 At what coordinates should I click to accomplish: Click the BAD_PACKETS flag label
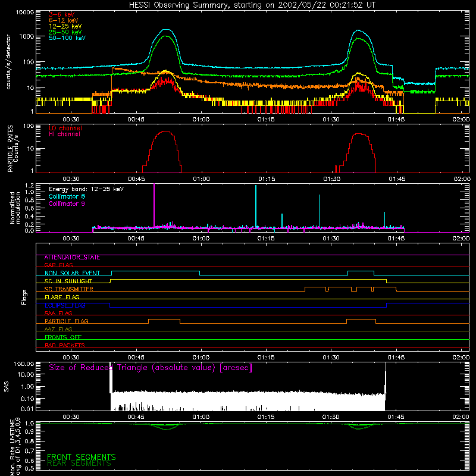pyautogui.click(x=65, y=345)
